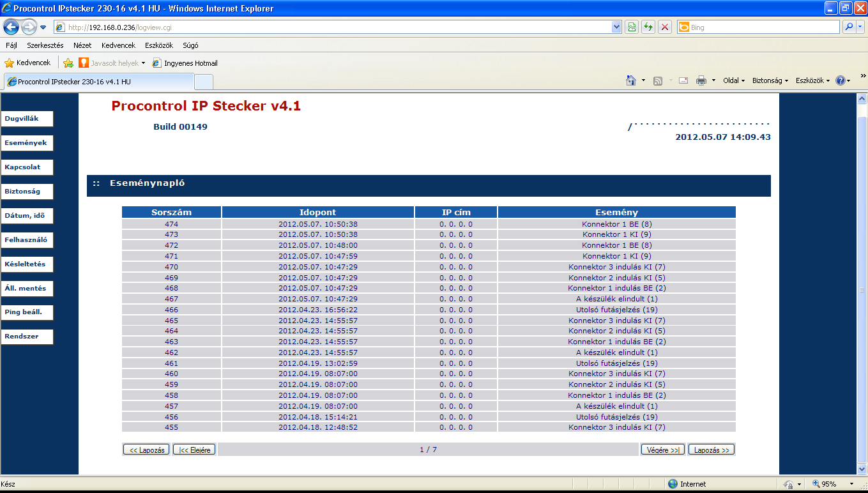The image size is (868, 493).
Task: Click the page scrollbar up arrow
Action: 862,98
